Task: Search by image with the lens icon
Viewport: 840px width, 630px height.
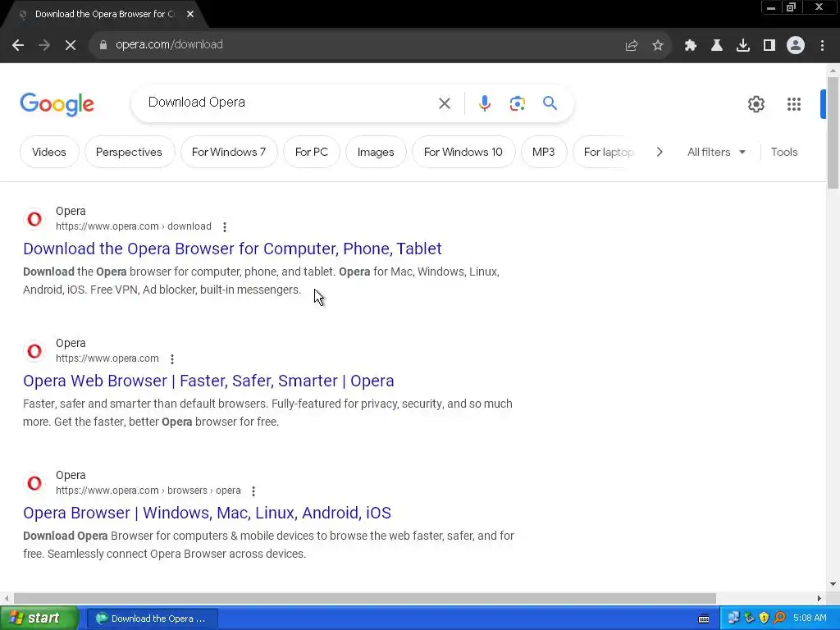Action: pyautogui.click(x=518, y=103)
